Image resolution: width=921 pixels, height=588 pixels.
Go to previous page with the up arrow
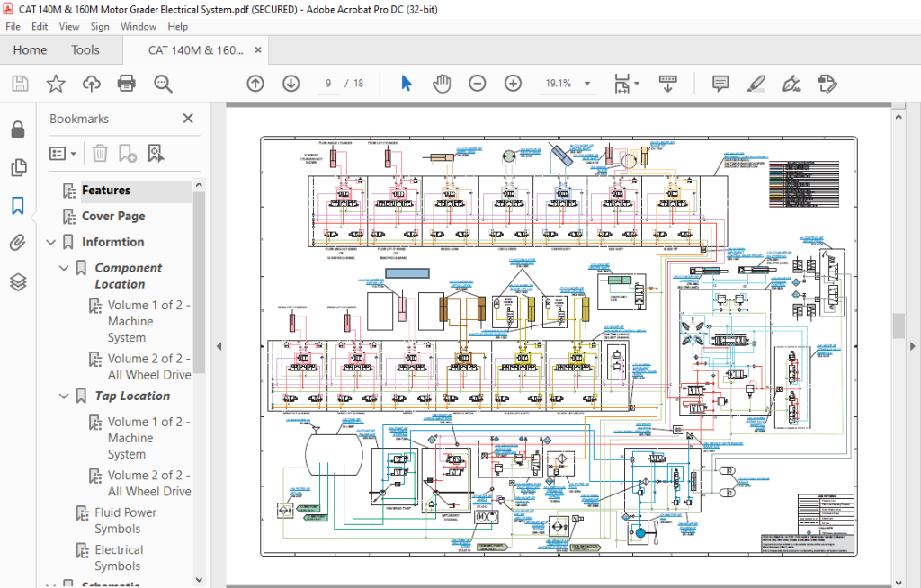coord(255,84)
